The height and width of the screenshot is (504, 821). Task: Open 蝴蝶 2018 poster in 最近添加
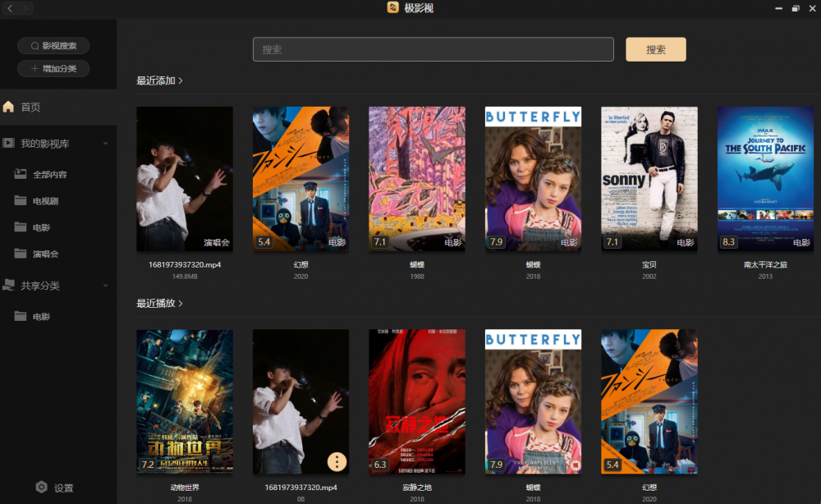(533, 179)
